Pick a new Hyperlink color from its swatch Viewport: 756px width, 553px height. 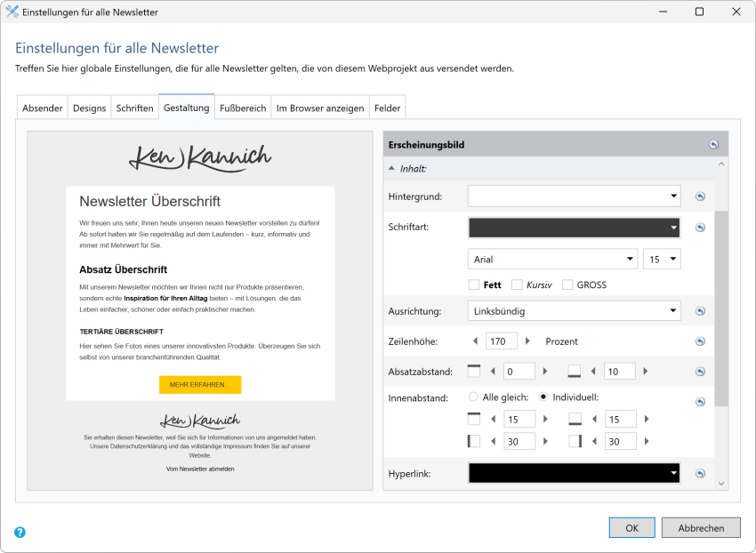tap(574, 472)
